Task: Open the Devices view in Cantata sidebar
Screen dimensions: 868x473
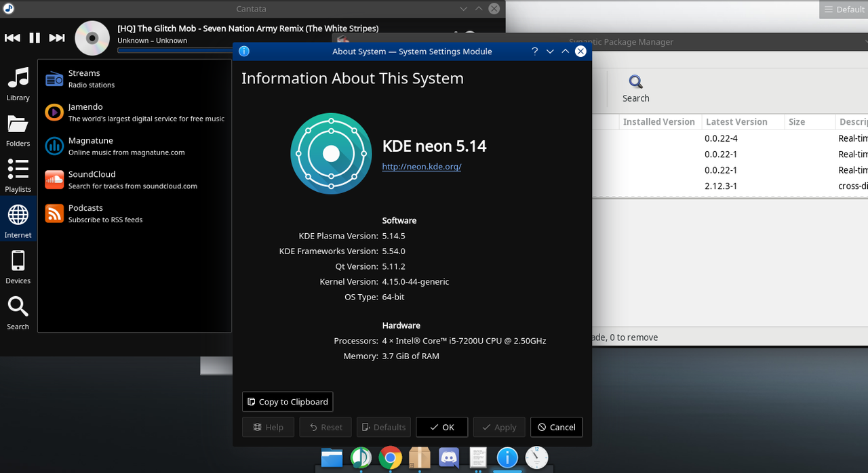Action: [18, 267]
